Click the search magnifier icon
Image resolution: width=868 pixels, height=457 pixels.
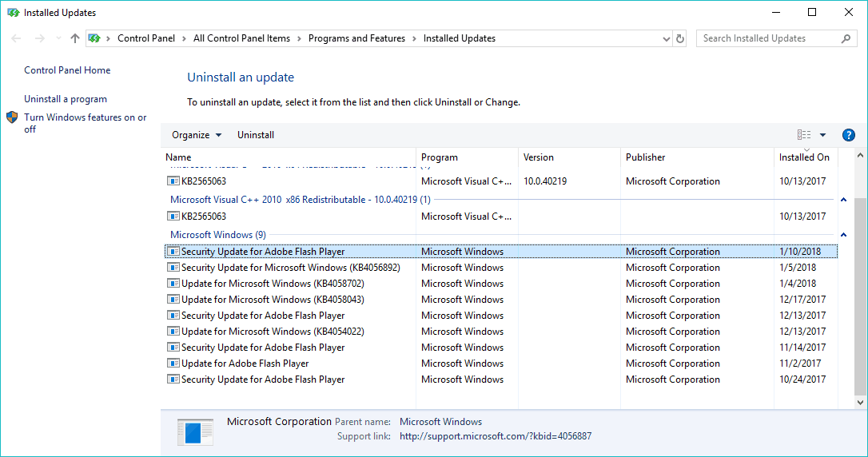(846, 38)
